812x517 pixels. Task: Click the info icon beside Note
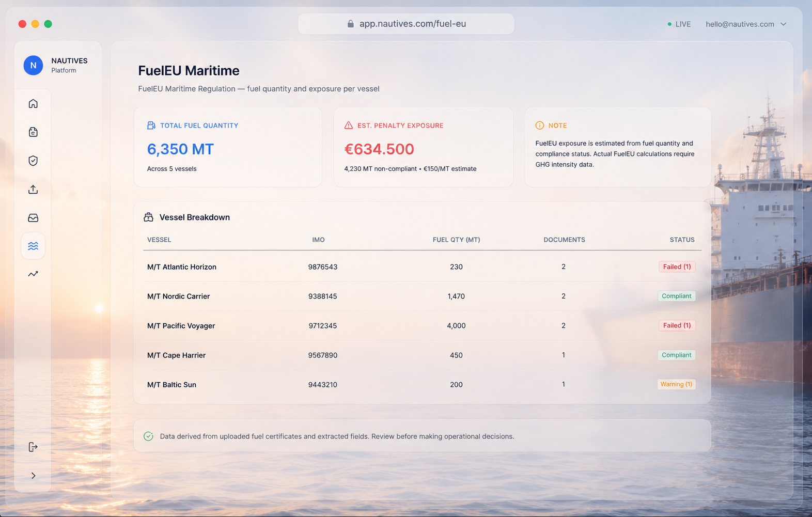click(x=540, y=126)
